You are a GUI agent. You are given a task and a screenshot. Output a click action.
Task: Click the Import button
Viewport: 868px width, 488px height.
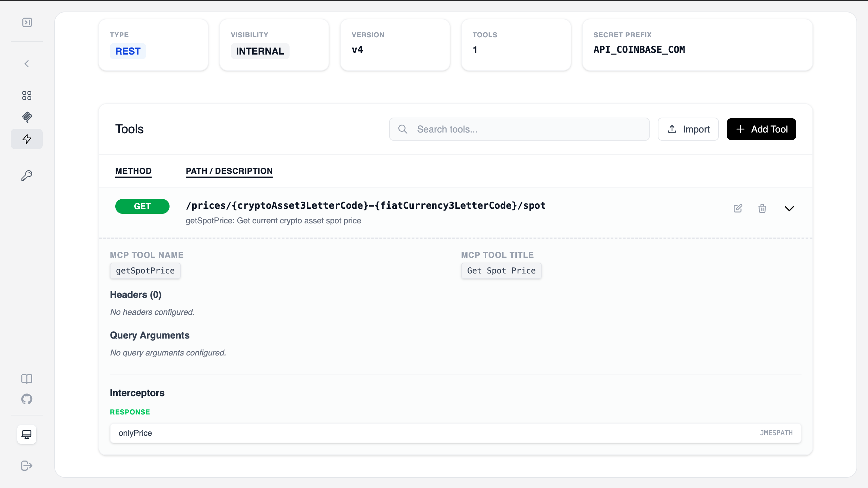point(688,129)
